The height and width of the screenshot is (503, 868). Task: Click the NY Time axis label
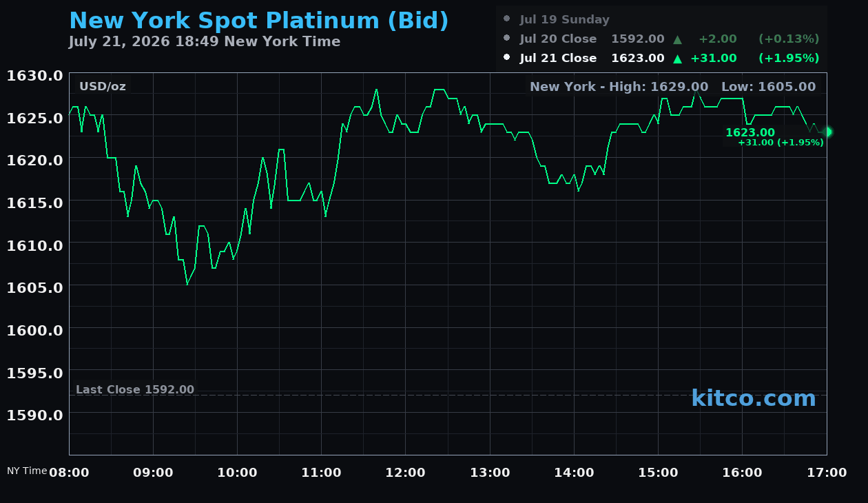tap(27, 471)
